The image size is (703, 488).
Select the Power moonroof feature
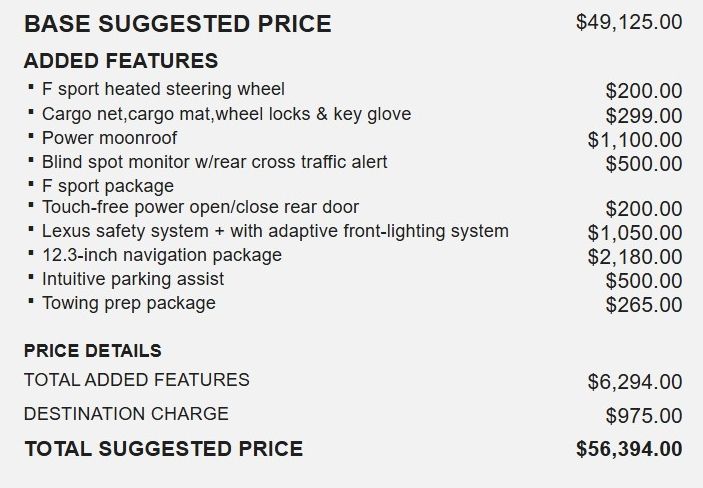click(x=109, y=138)
